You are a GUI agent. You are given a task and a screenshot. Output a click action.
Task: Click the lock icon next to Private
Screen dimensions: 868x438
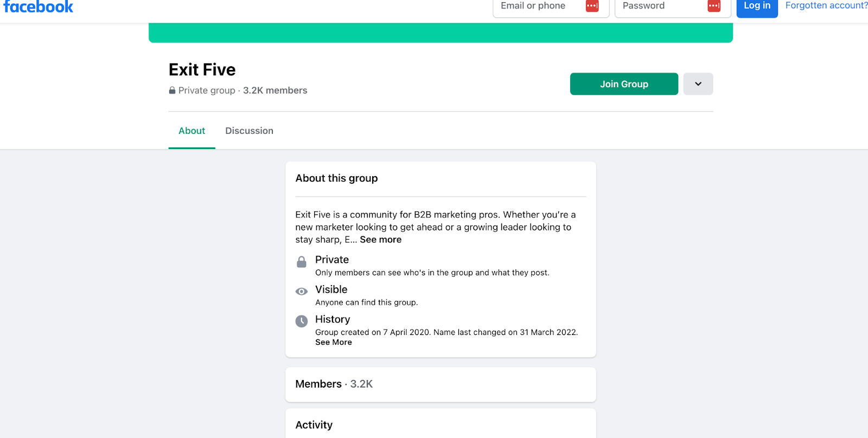[302, 262]
